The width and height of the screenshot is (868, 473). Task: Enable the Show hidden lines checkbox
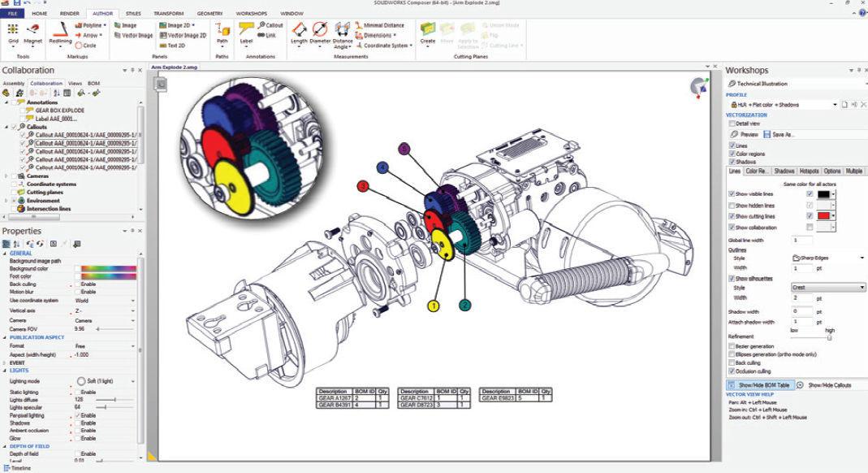[732, 204]
